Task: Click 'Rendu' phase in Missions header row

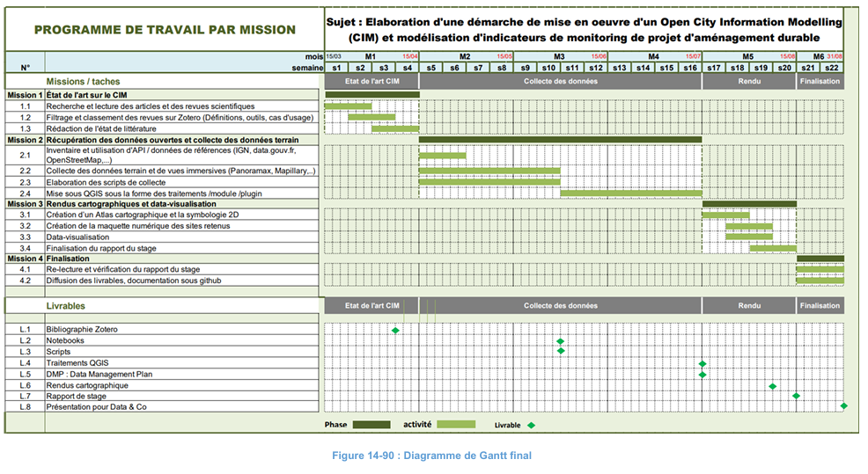Action: pyautogui.click(x=749, y=81)
